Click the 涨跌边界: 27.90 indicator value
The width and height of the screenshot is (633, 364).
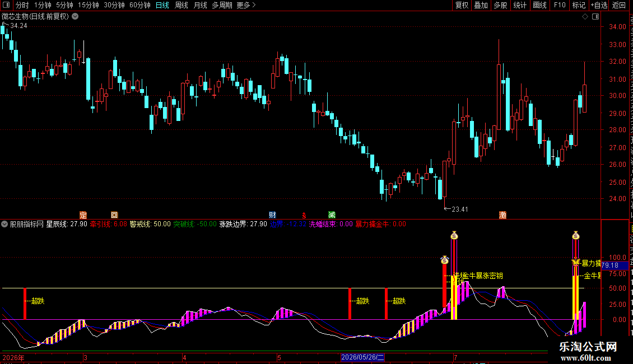243,224
